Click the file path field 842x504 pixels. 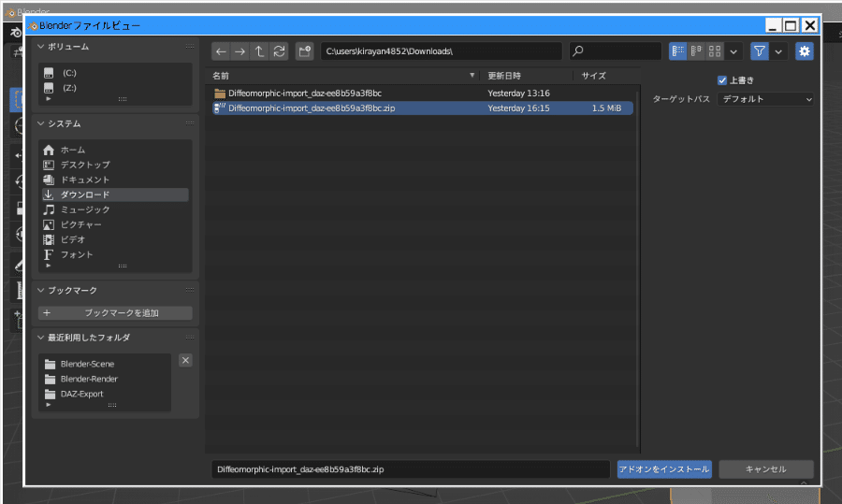click(x=442, y=51)
